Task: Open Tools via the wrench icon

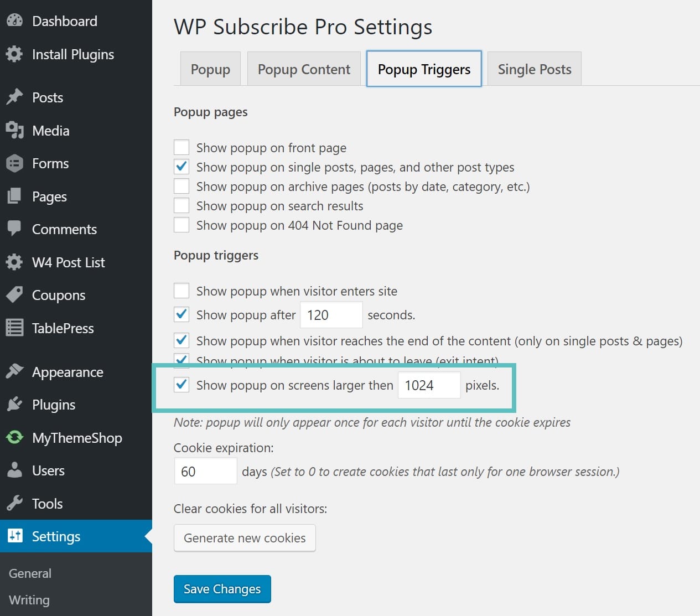Action: (x=15, y=503)
